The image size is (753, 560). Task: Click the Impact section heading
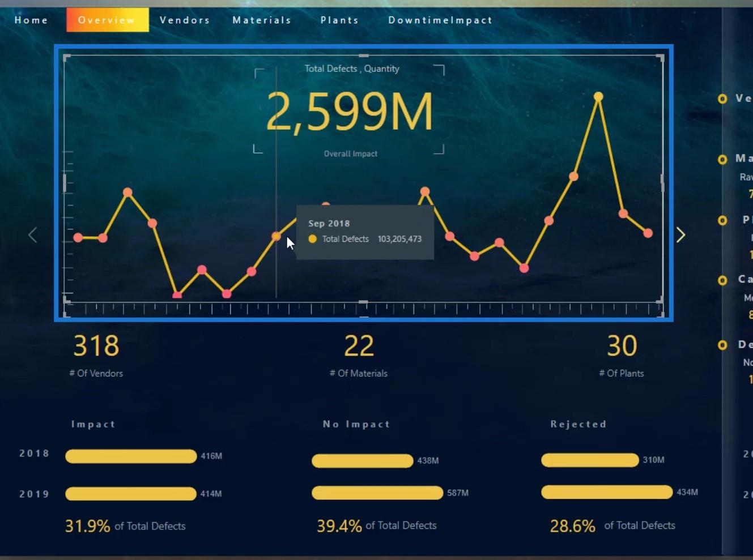93,424
